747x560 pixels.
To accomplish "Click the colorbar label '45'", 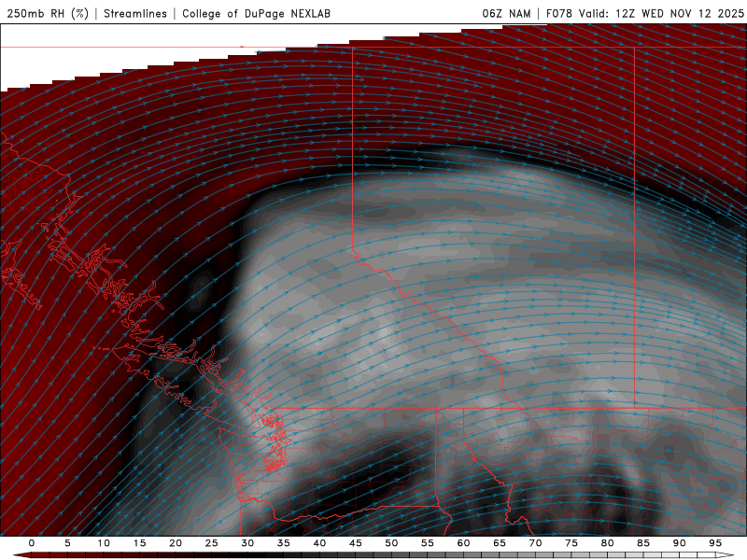I will coord(356,543).
